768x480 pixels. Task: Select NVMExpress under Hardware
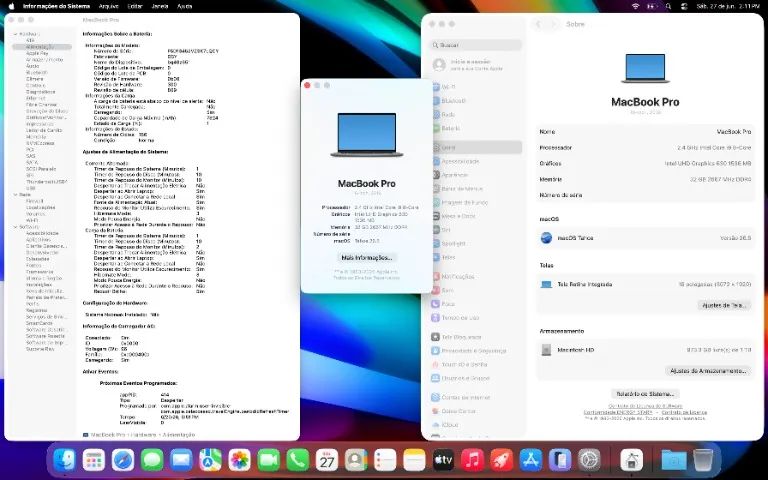40,143
